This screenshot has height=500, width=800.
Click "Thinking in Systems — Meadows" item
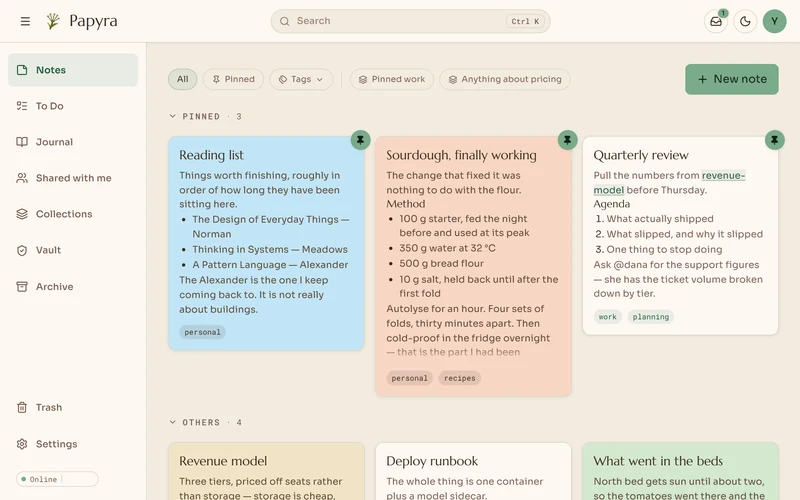click(x=270, y=249)
